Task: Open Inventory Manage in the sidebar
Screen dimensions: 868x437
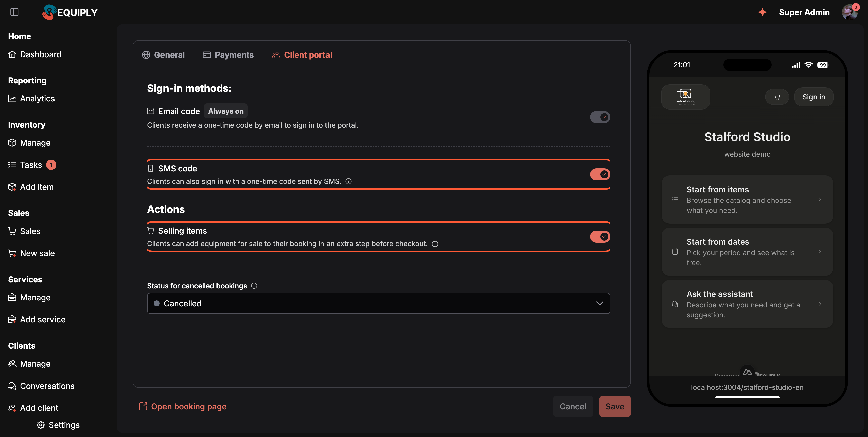Action: tap(29, 142)
